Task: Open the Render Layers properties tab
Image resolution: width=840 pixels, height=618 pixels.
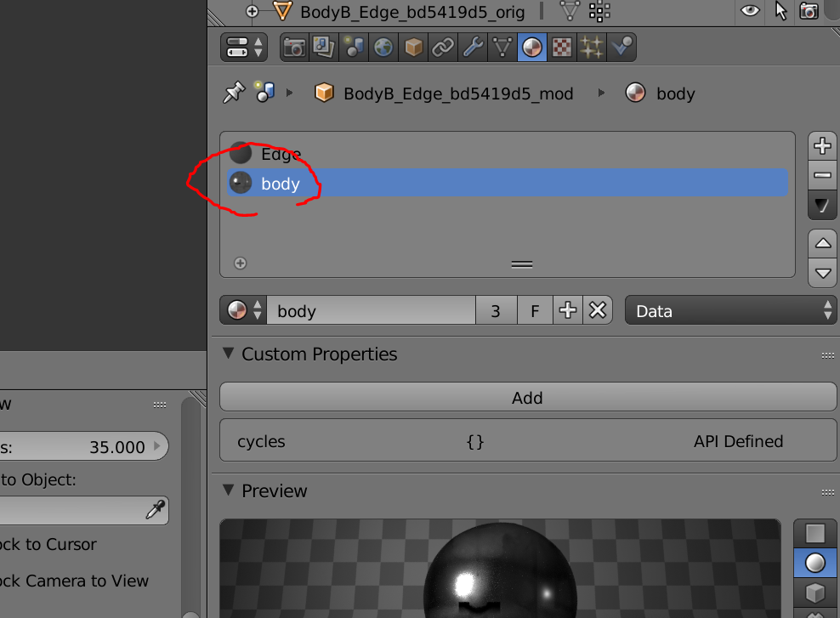Action: pos(324,47)
